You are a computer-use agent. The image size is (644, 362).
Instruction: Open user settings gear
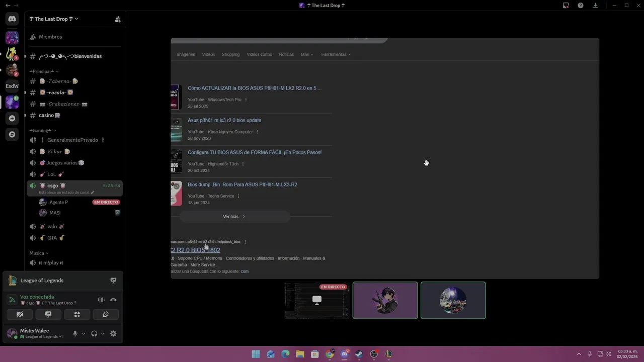(113, 333)
